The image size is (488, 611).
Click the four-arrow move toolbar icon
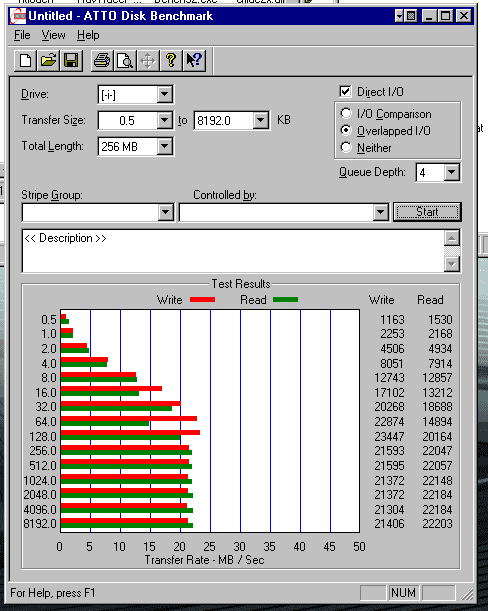coord(148,61)
